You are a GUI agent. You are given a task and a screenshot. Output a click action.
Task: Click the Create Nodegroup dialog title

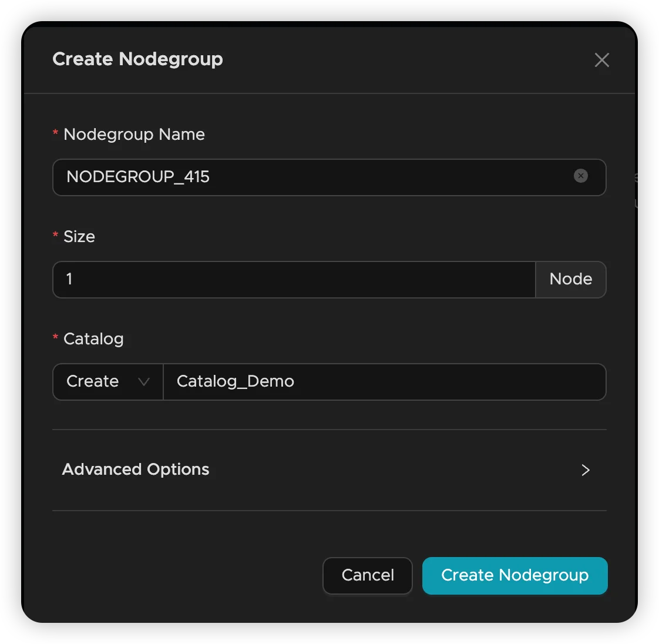point(137,59)
